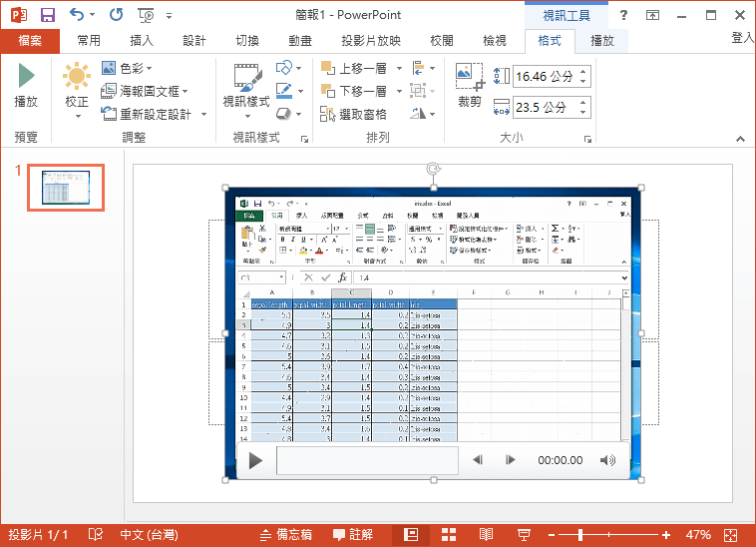
Task: Open the 插入 ribbon tab
Action: click(142, 41)
